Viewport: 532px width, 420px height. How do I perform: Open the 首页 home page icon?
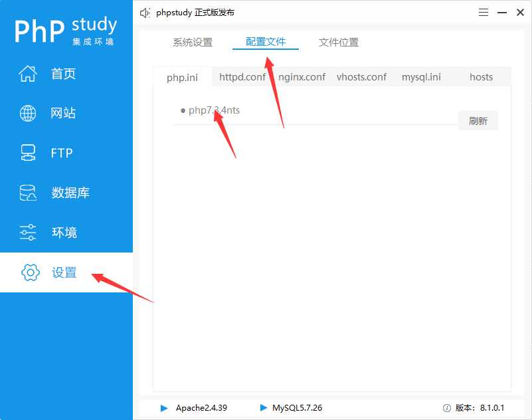[28, 73]
